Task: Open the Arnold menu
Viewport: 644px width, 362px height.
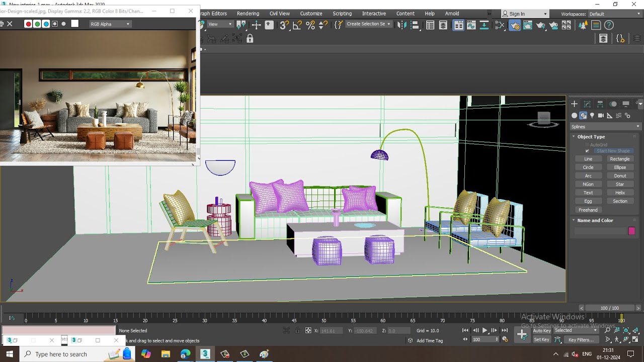Action: (452, 14)
